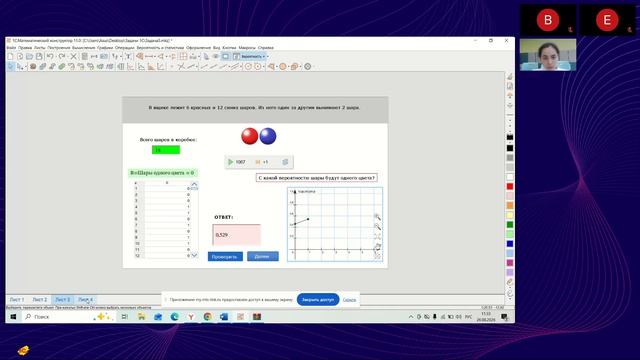Image resolution: width=640 pixels, height=360 pixels.
Task: Click the blue ball image
Action: [x=268, y=136]
